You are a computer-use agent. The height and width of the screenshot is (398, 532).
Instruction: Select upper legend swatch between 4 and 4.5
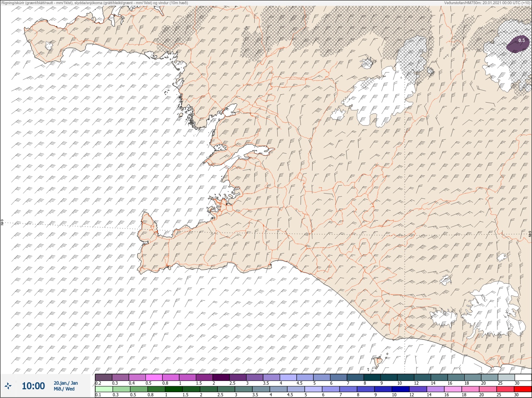point(288,377)
